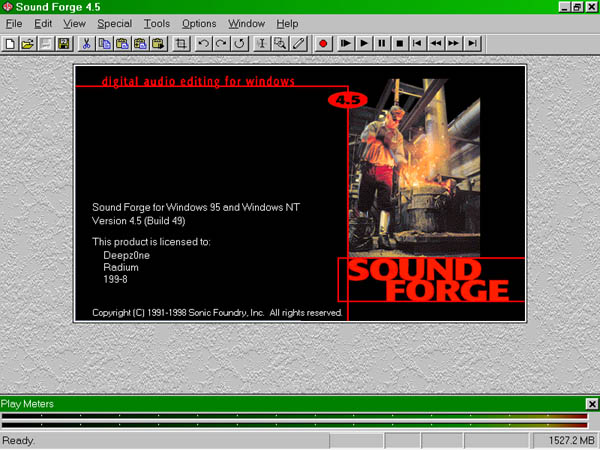Open a file with the folder icon
Screen dimensions: 600x450
tap(28, 44)
